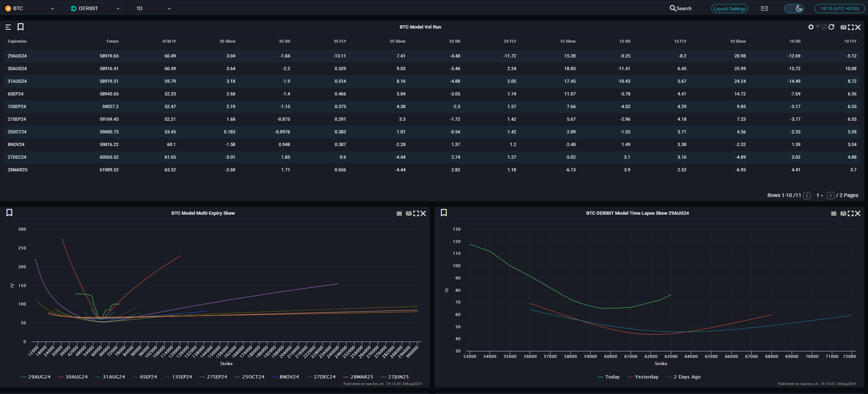This screenshot has height=394, width=868.
Task: Export Vol Run table as CSV
Action: coord(824,27)
